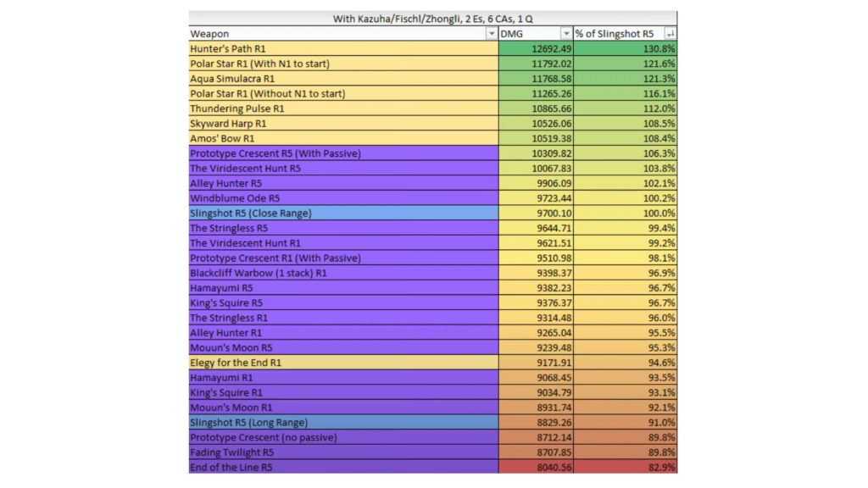Select the Aqua Simulacra R1 cell
Screen dimensions: 868x488
343,79
